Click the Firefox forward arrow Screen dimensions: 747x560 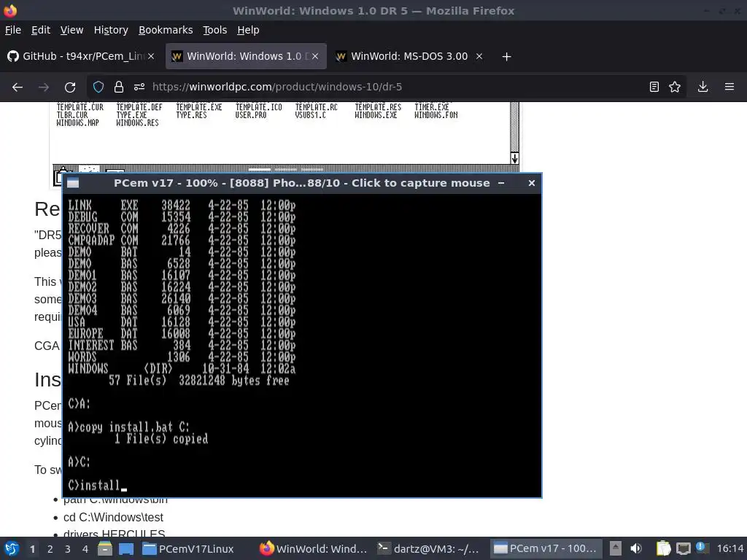pos(44,87)
